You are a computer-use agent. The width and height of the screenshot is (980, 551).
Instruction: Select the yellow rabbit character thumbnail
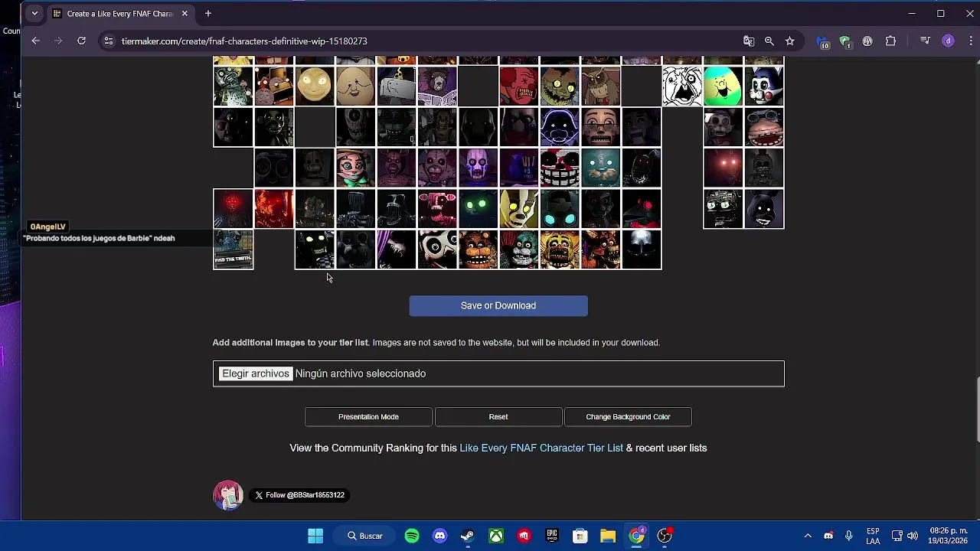pos(519,209)
